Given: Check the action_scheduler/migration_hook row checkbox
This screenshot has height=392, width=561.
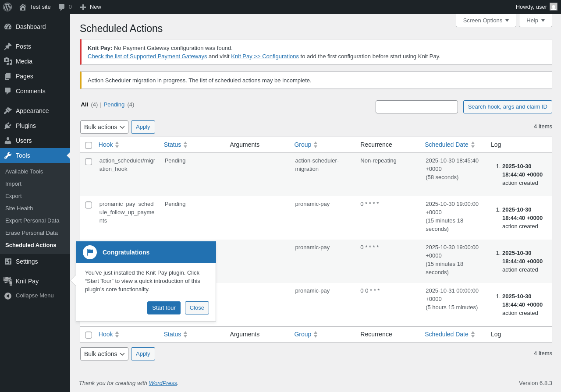Looking at the screenshot, I should pyautogui.click(x=89, y=162).
